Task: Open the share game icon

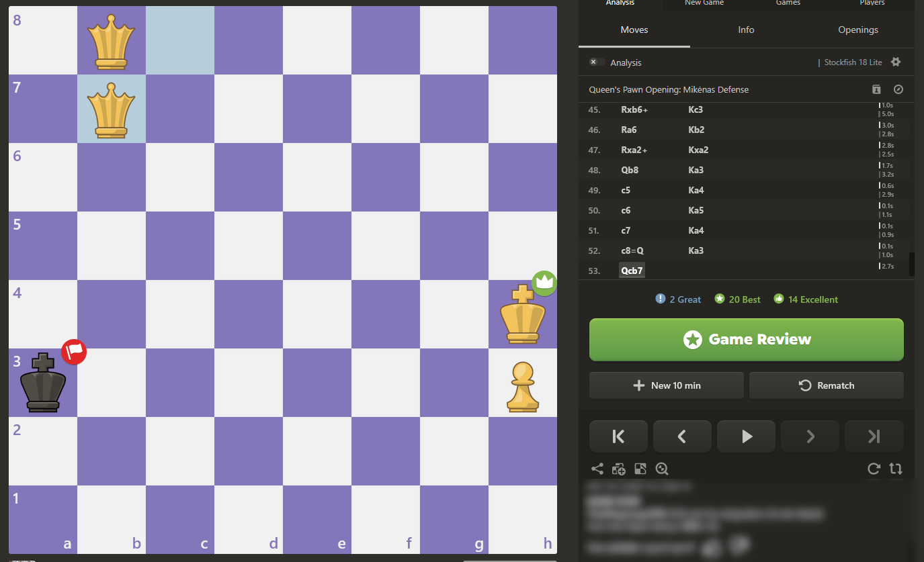Action: [x=597, y=469]
